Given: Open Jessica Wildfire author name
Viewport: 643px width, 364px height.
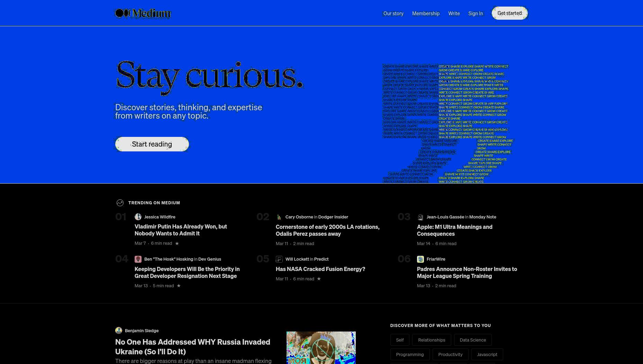Looking at the screenshot, I should click(160, 217).
